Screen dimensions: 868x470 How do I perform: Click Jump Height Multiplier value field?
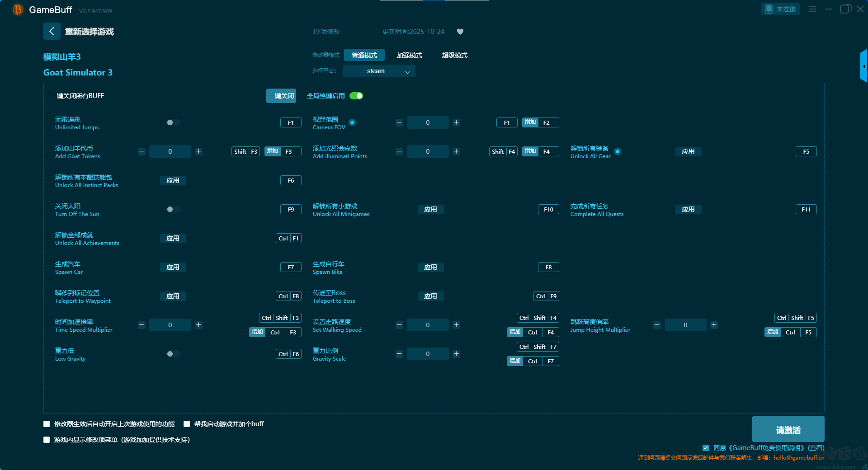685,325
